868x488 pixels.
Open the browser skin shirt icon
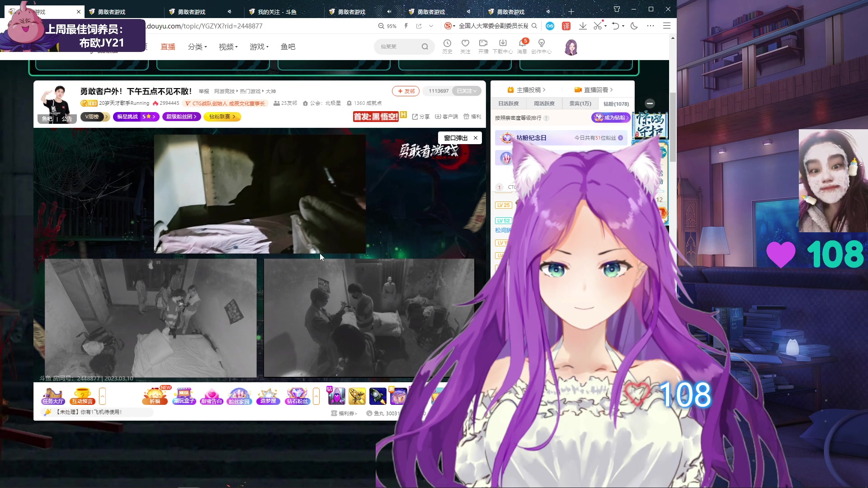pos(617,9)
